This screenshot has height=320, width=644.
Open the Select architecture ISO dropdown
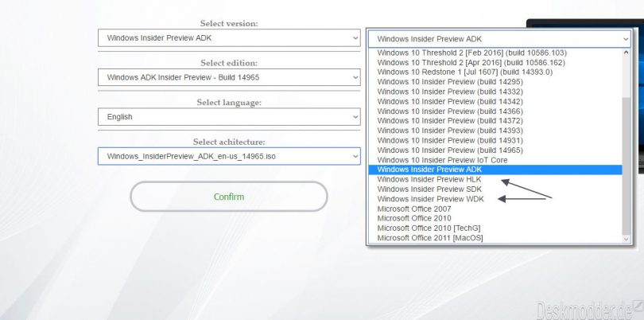(x=230, y=156)
